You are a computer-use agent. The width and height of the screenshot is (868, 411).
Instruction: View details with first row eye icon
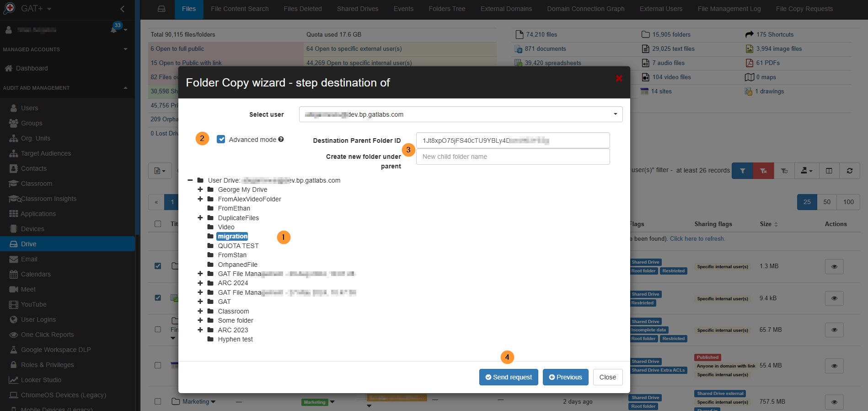coord(834,266)
